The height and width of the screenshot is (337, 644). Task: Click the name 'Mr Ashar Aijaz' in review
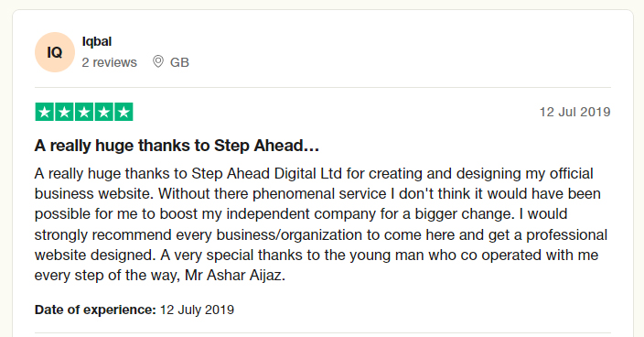[235, 275]
